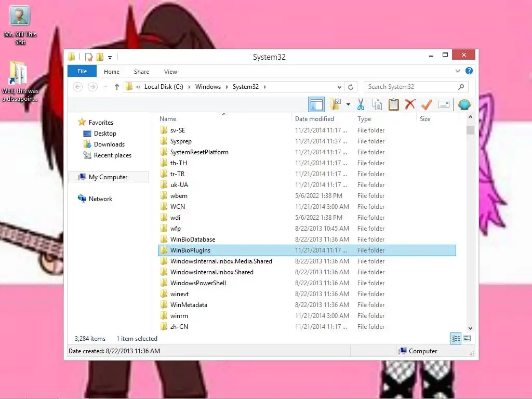Open 'Well, this was a dissapoin...' desktop shortcut
This screenshot has height=399, width=532.
pyautogui.click(x=20, y=81)
